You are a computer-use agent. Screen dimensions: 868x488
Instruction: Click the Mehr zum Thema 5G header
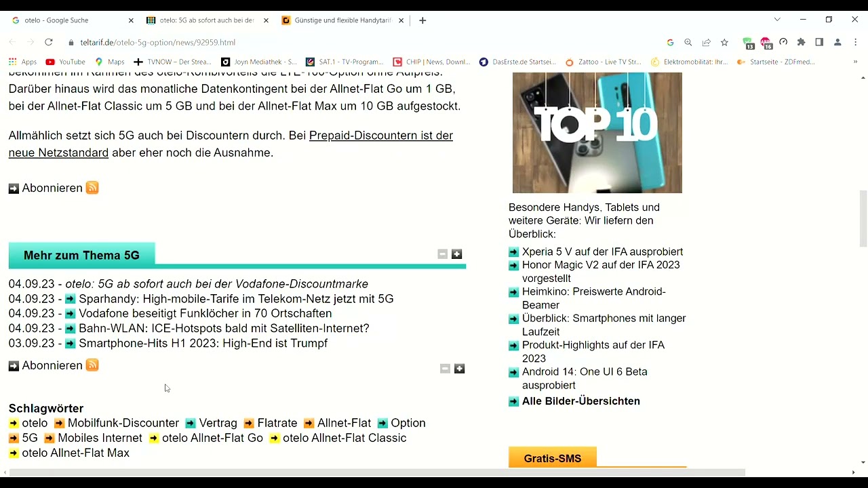click(x=81, y=256)
